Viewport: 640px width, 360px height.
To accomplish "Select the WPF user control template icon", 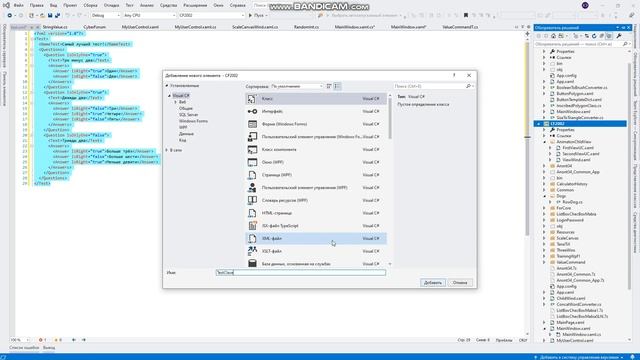I will pyautogui.click(x=252, y=188).
